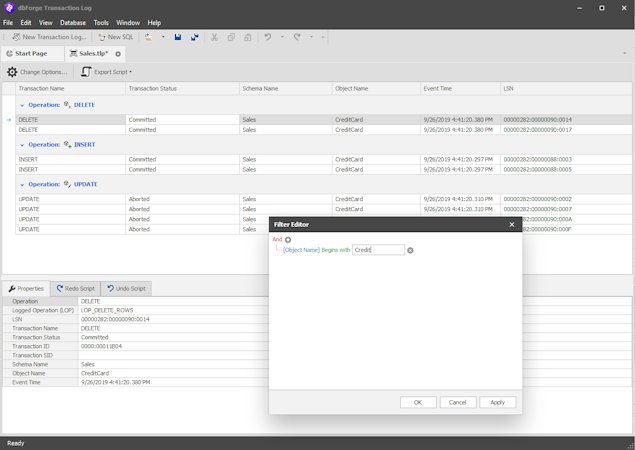Open the Redo history dropdown arrow

coord(311,37)
